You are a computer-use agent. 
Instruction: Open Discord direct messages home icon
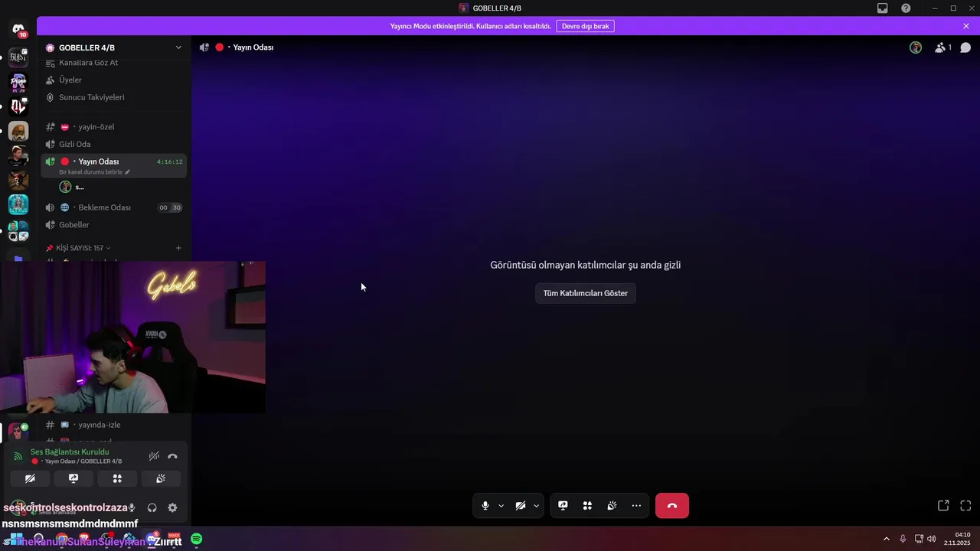[x=18, y=29]
